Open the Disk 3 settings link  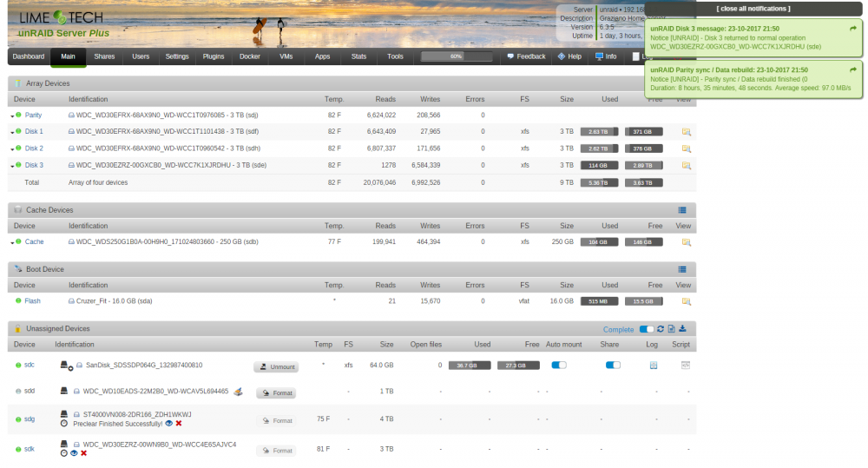pyautogui.click(x=34, y=165)
